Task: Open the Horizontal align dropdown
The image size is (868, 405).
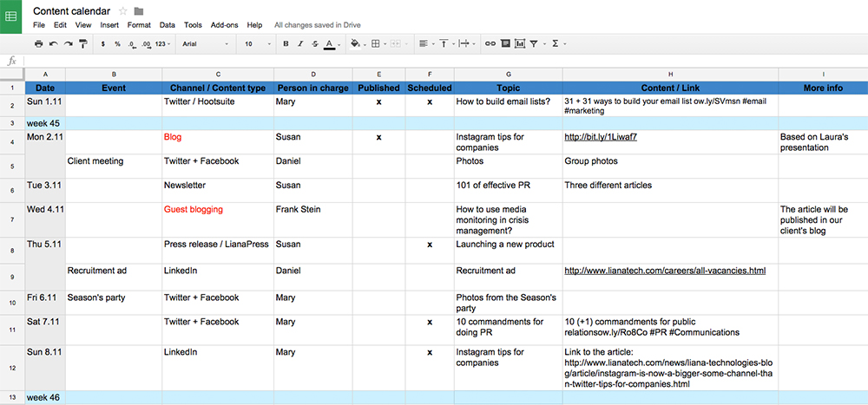Action: 425,43
